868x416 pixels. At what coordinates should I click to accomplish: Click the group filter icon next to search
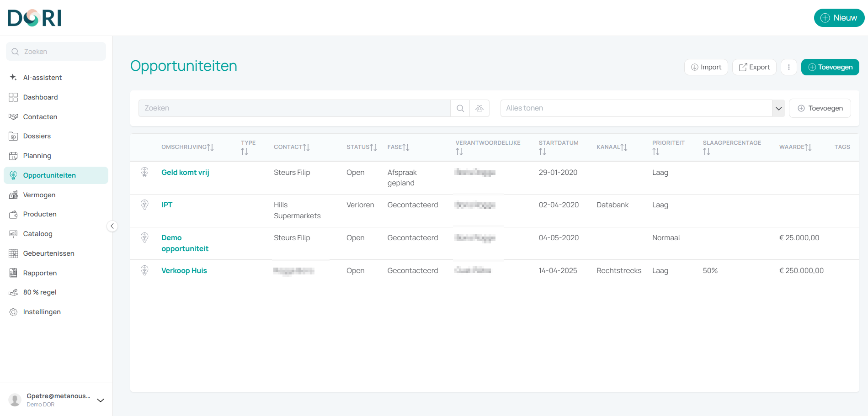coord(479,108)
